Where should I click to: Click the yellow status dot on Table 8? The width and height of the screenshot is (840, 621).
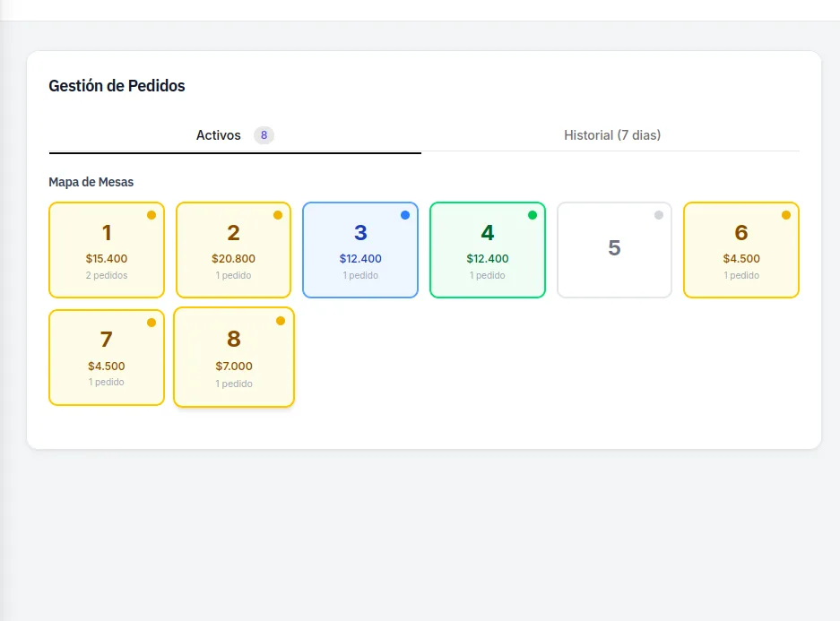[x=279, y=322]
